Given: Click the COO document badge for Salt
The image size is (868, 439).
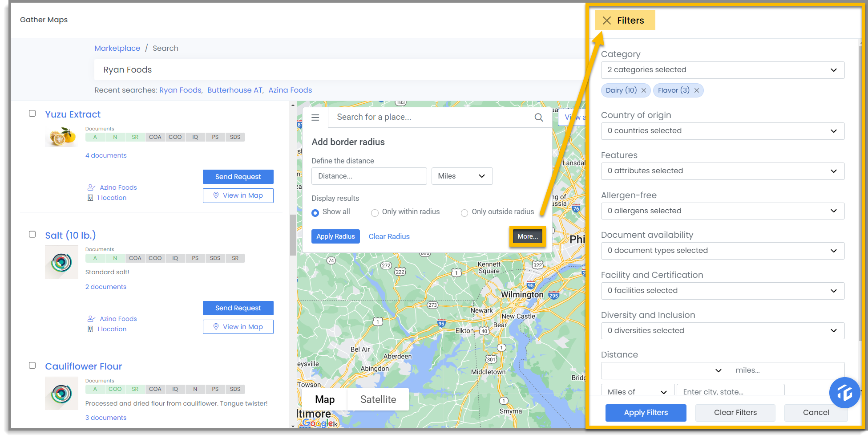Looking at the screenshot, I should pos(155,258).
